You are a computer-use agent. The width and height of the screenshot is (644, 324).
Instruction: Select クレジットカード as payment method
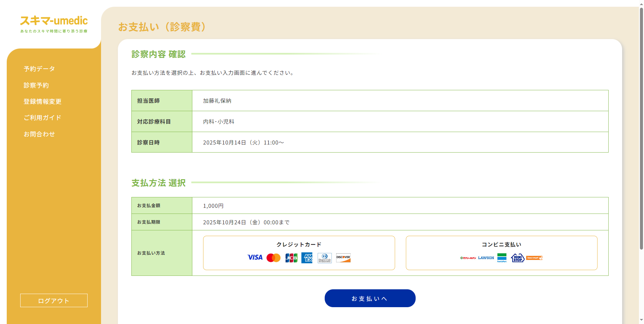click(299, 253)
